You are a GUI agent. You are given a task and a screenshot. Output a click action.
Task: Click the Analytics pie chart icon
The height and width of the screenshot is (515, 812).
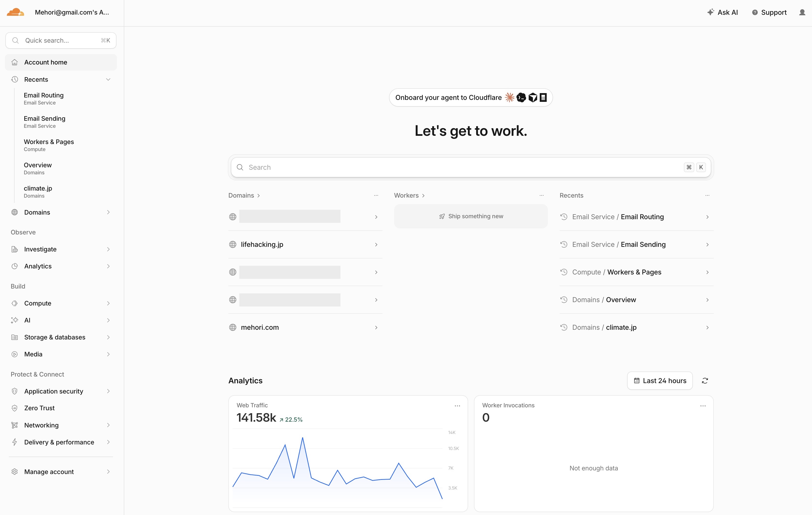coord(15,266)
